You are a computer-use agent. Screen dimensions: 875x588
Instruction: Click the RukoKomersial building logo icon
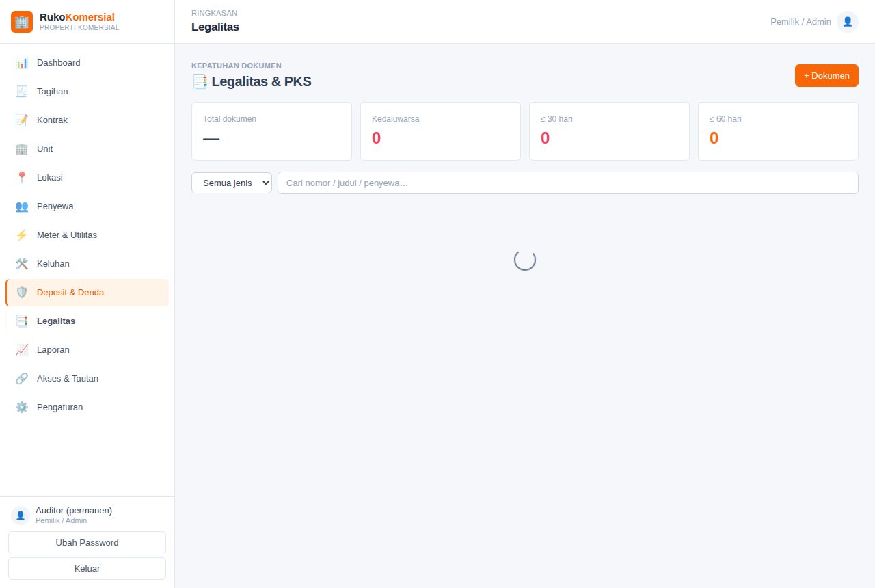pos(22,22)
